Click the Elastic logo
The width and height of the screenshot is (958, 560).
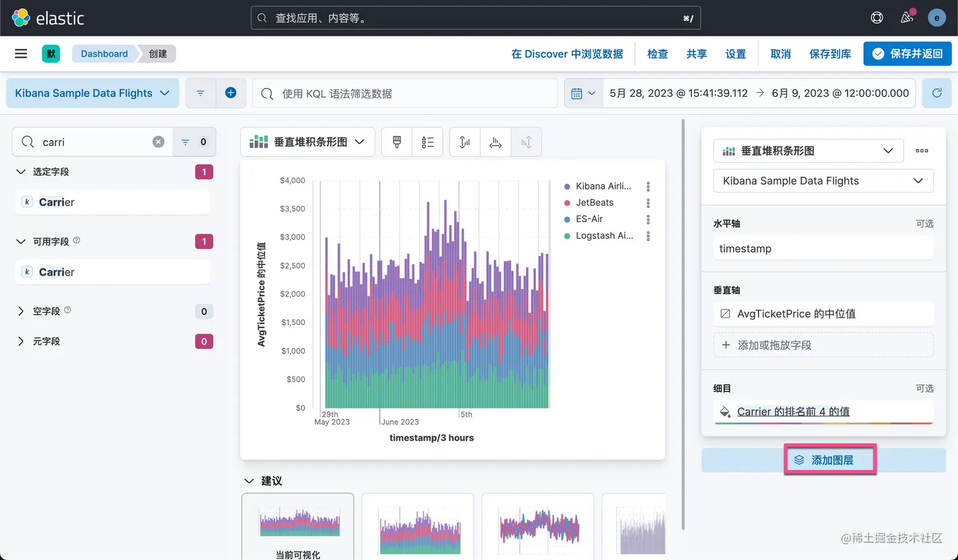pyautogui.click(x=48, y=18)
